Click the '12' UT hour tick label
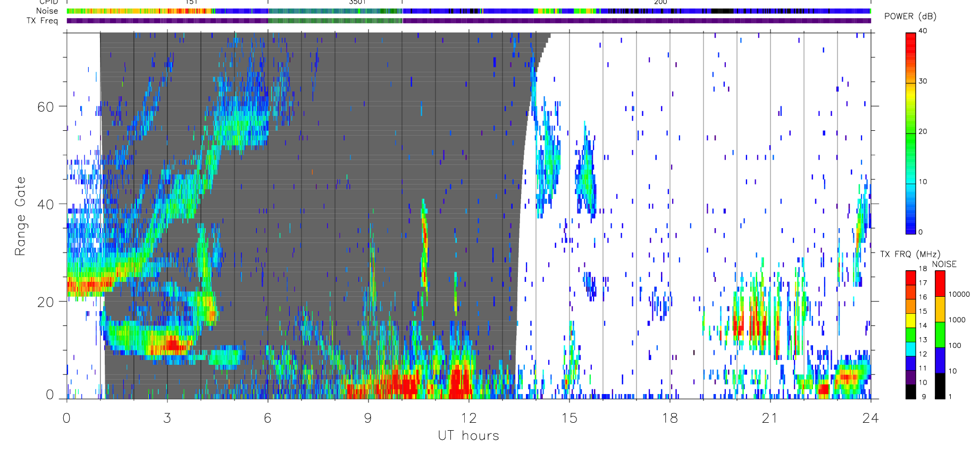Screen dimensions: 980x452 tap(468, 418)
